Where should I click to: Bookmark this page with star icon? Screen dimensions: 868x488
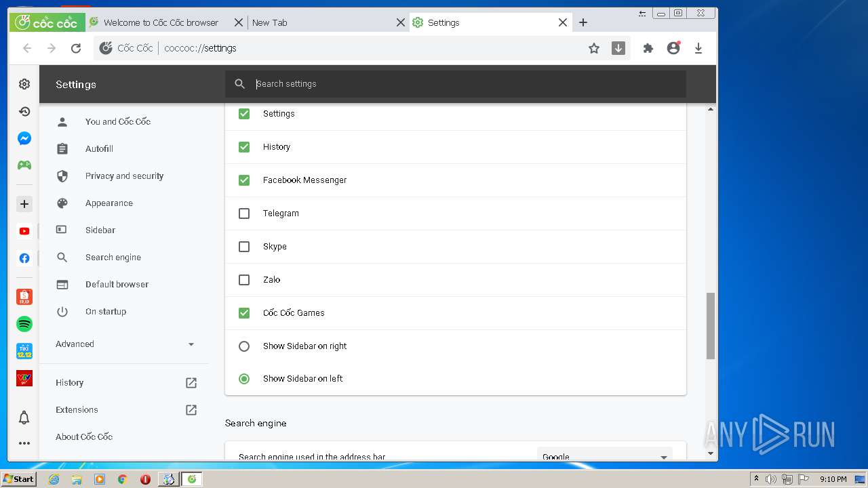coord(594,48)
